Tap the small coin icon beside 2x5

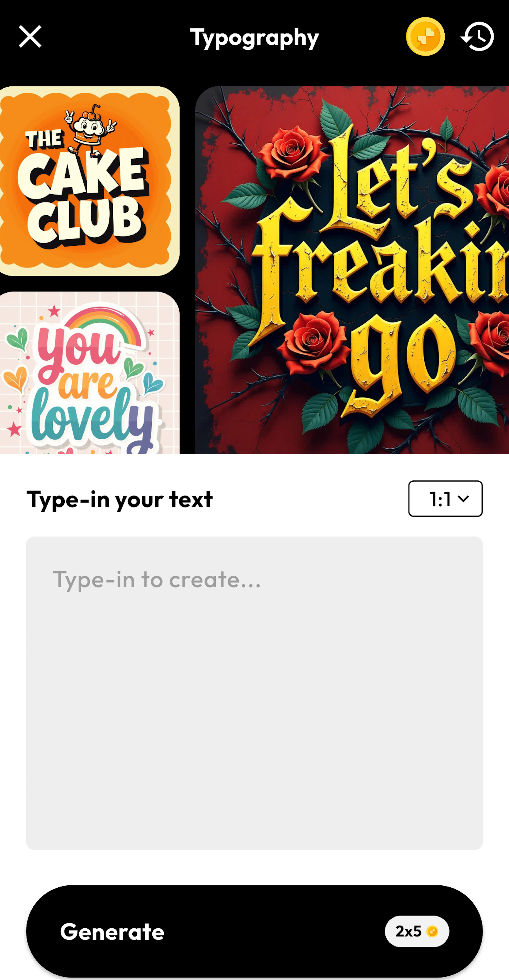(432, 931)
